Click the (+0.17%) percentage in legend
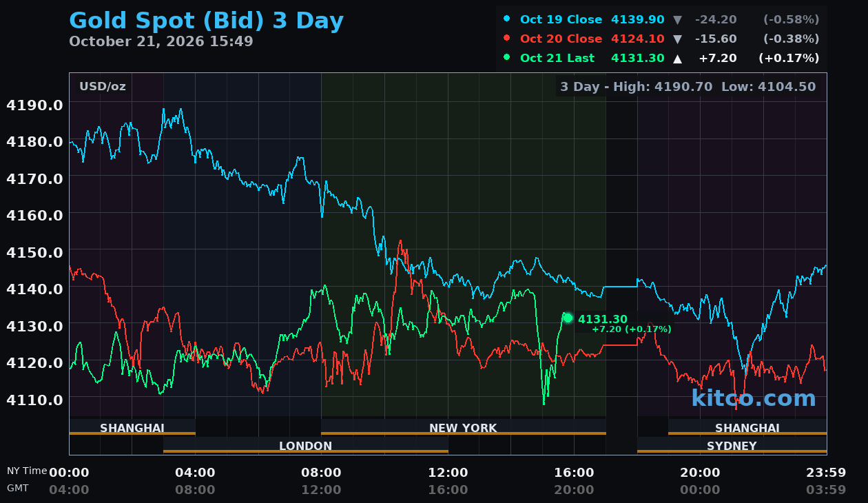This screenshot has width=868, height=503. pyautogui.click(x=789, y=58)
